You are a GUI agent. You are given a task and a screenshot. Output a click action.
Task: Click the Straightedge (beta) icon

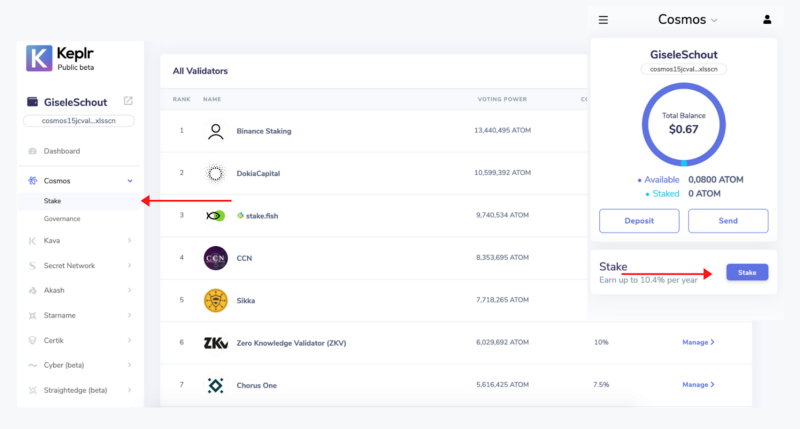point(32,390)
